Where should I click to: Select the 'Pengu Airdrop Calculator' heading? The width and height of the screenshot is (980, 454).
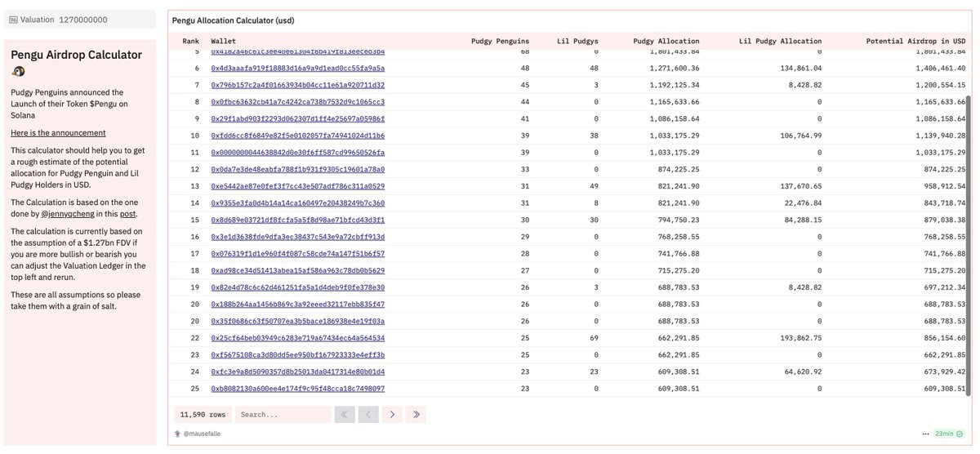(76, 55)
